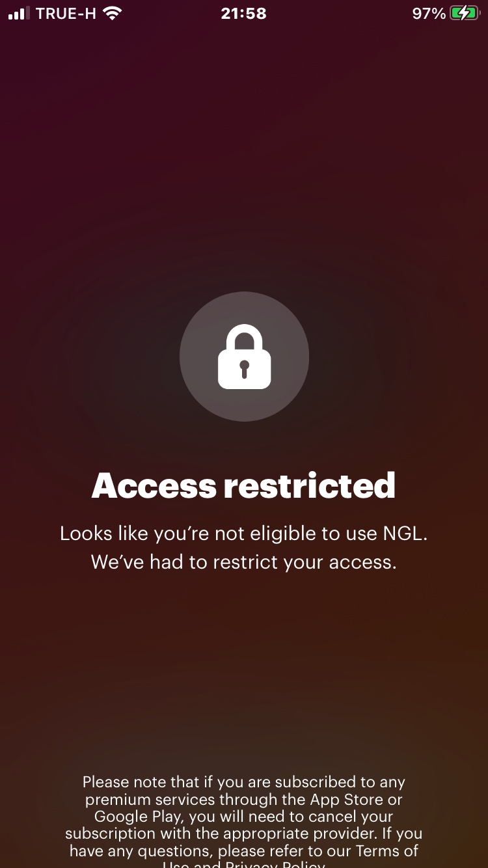Tap the green charging battery icon
Image resolution: width=488 pixels, height=868 pixels.
(465, 14)
